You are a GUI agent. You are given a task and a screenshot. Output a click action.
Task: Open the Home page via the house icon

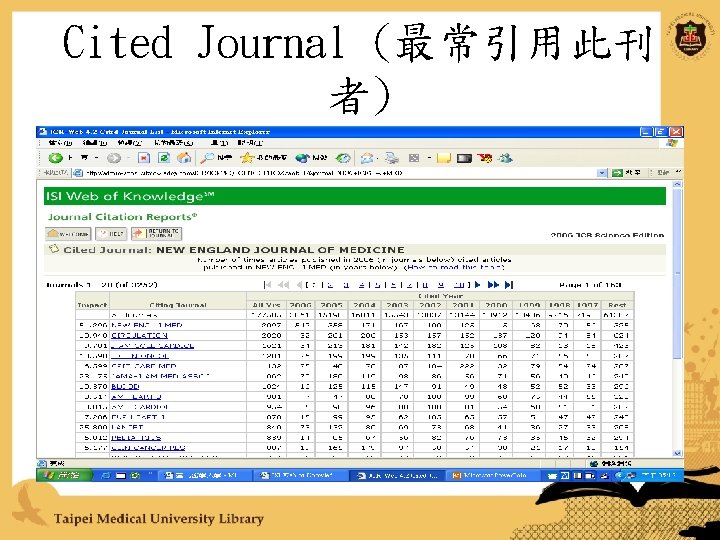point(184,158)
